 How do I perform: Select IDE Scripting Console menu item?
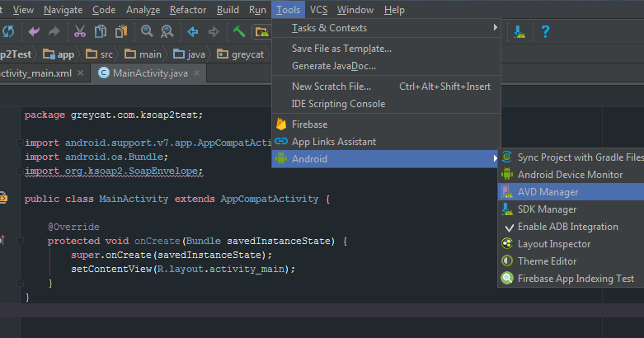[x=386, y=104]
